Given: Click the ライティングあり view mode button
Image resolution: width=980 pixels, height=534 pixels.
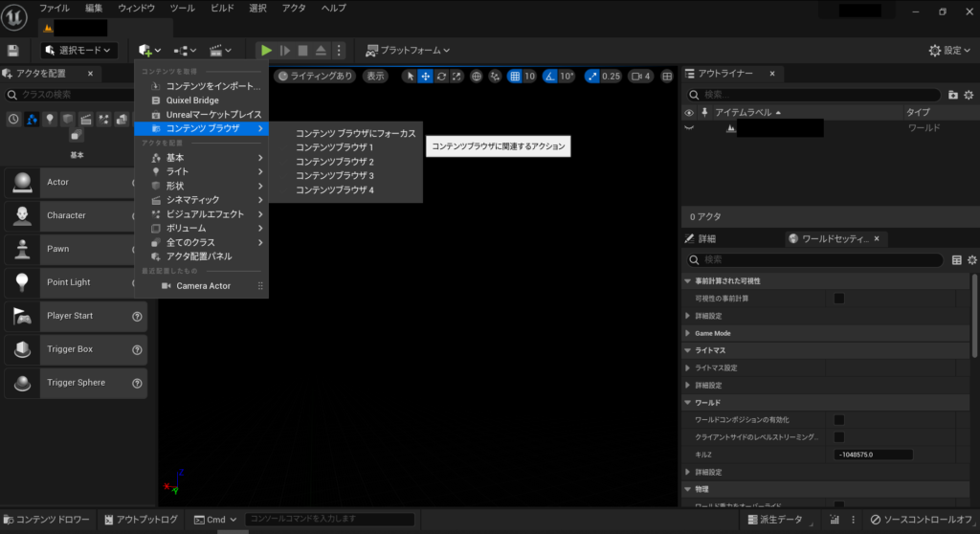Looking at the screenshot, I should tap(315, 77).
